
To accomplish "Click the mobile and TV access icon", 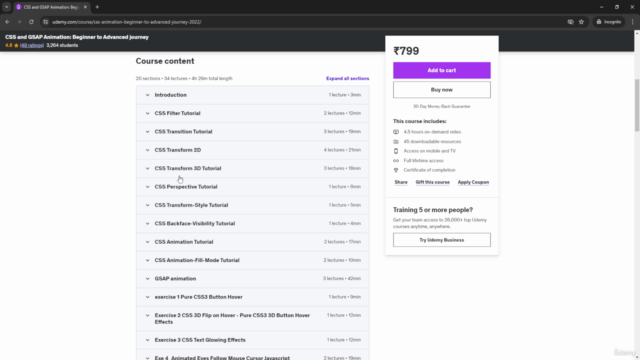I will 396,151.
